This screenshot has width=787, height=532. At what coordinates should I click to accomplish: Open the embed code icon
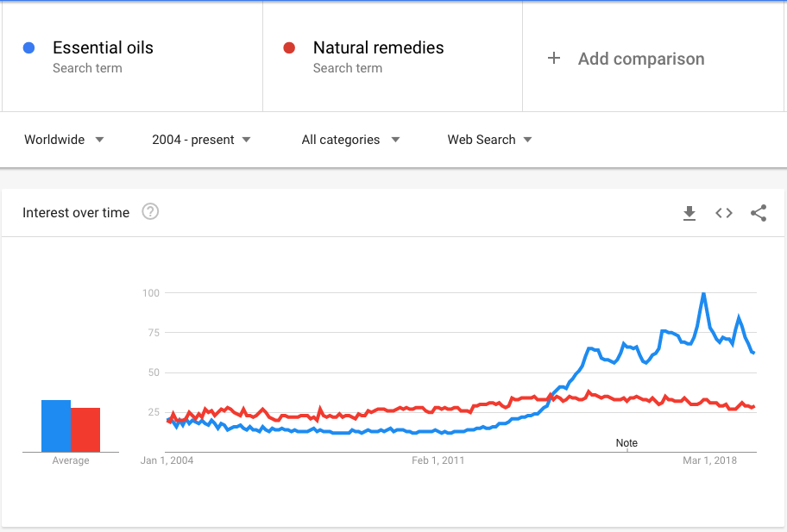[x=724, y=213]
